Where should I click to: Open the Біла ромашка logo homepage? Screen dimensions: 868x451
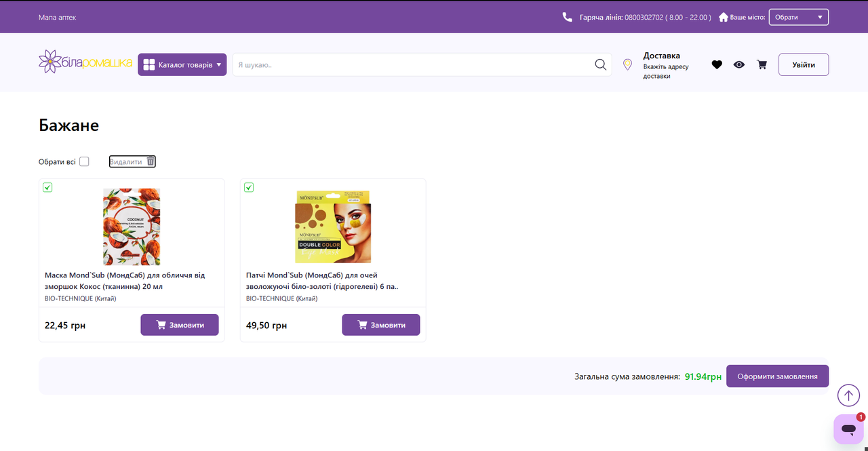tap(85, 62)
